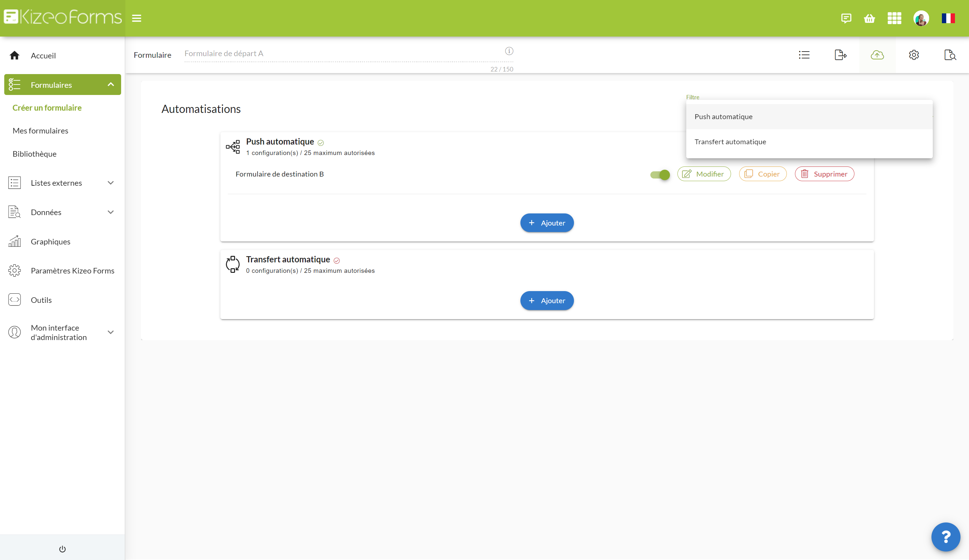Click the Kizeo Forms logo
The height and width of the screenshot is (560, 969).
click(63, 17)
